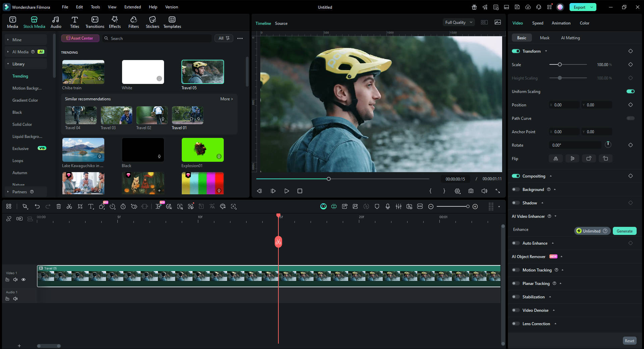This screenshot has height=349, width=644.
Task: Open the Extended menu
Action: click(x=132, y=7)
